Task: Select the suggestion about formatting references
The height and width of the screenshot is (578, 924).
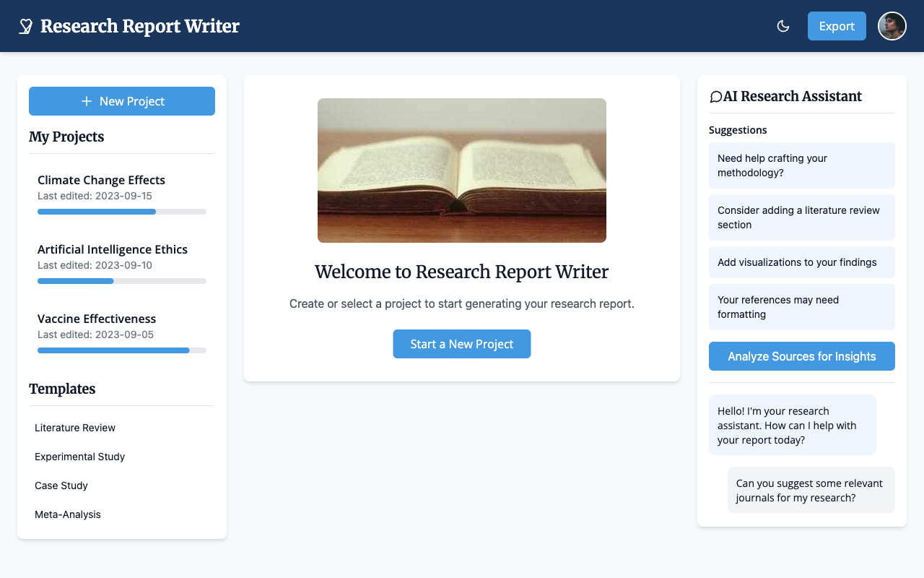Action: pos(801,306)
